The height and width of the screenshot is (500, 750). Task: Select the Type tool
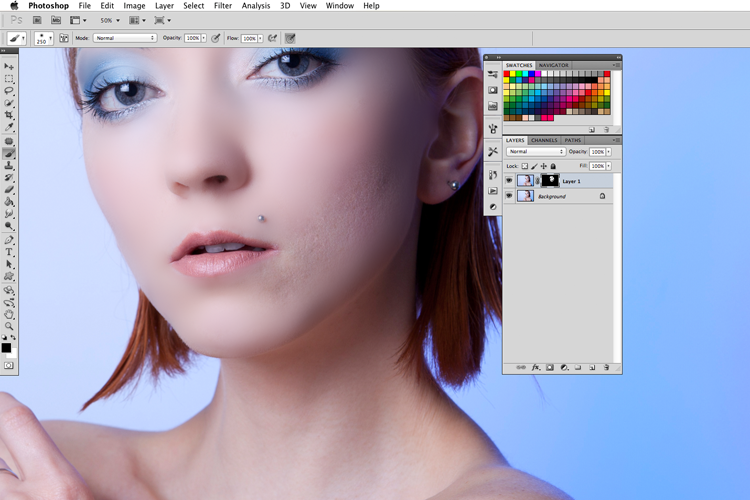(9, 252)
